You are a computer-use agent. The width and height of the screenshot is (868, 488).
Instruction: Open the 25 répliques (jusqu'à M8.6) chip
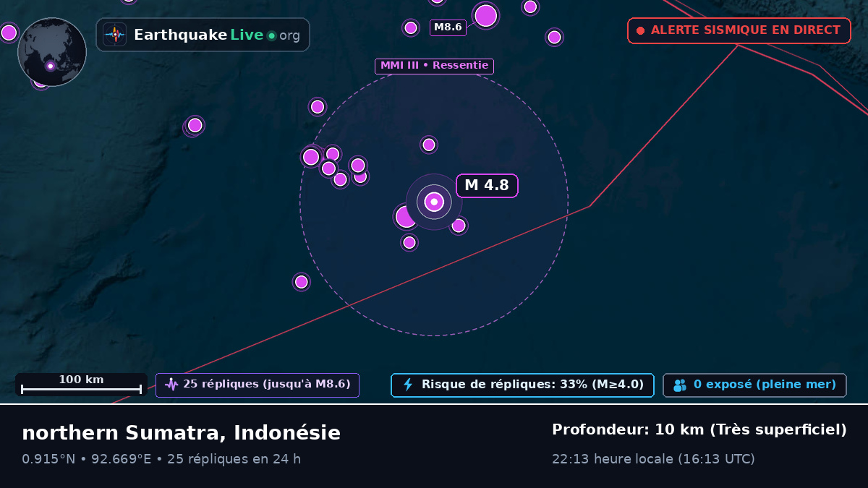[258, 385]
